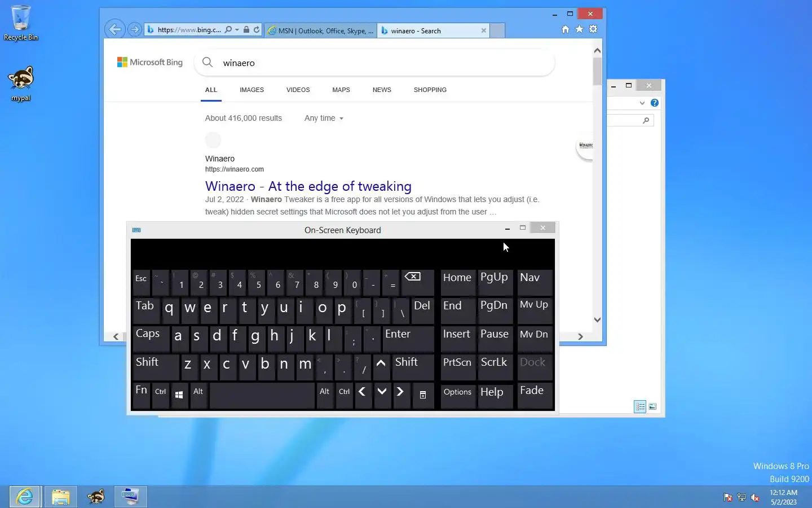
Task: Switch to the VIDEOS tab
Action: (x=298, y=90)
